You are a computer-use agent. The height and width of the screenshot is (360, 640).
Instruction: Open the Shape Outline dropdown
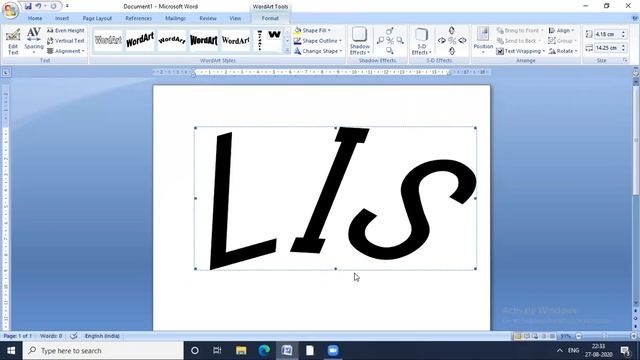point(318,41)
